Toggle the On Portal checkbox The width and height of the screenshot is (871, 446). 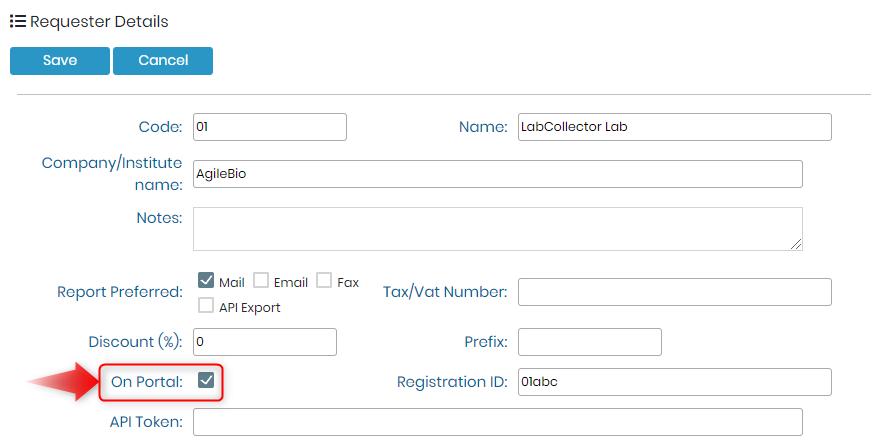(206, 380)
